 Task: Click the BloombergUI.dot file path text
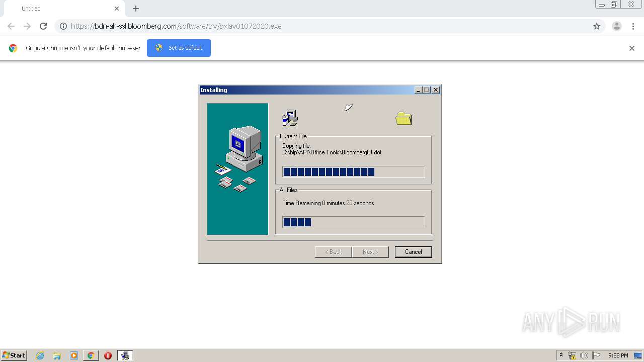coord(332,152)
